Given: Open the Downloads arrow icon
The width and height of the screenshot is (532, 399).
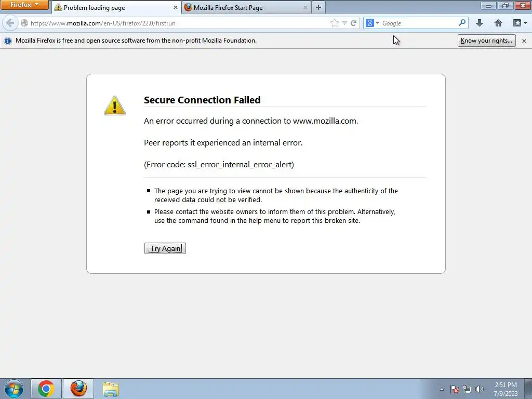Looking at the screenshot, I should (480, 23).
